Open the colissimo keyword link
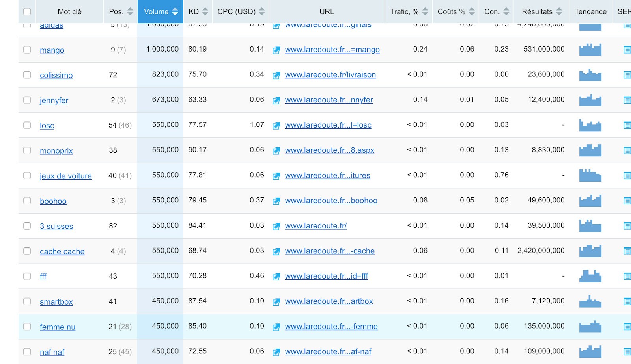Screen dimensions: 631x364 click(56, 75)
